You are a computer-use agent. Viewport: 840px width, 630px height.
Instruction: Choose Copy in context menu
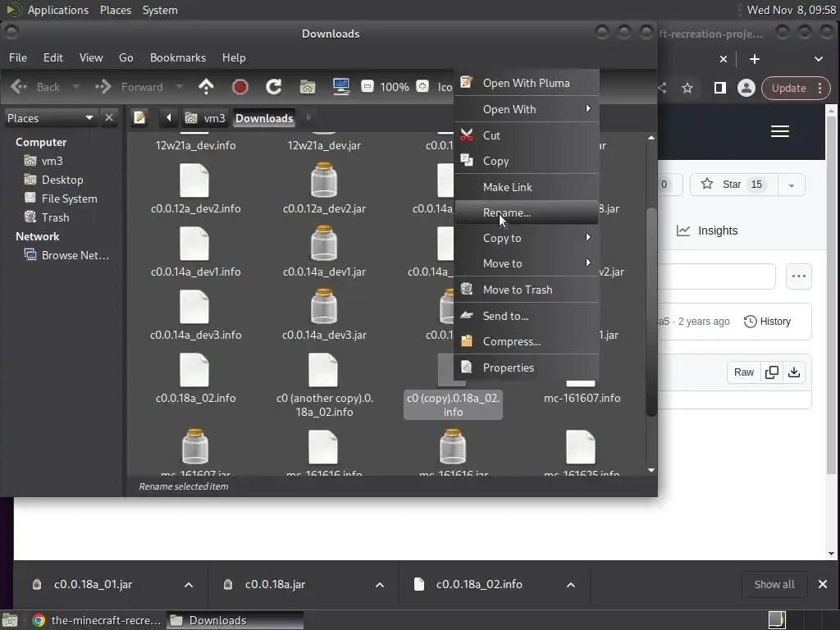(526, 162)
